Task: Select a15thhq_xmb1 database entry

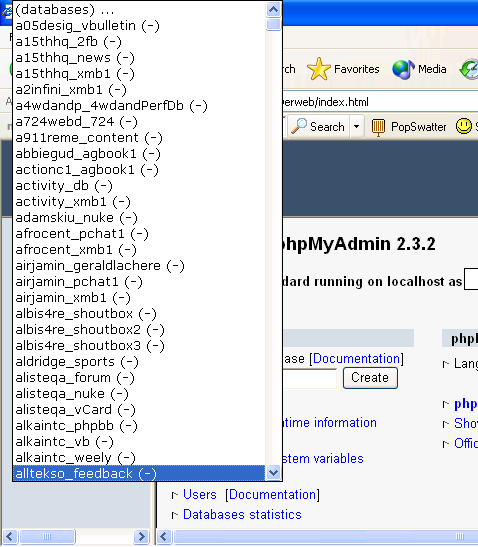Action: tap(139, 74)
